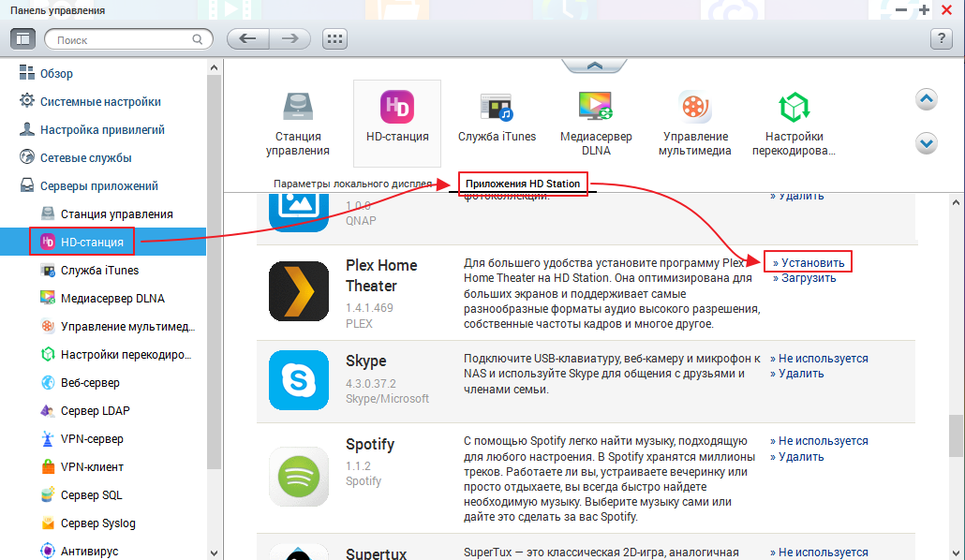This screenshot has height=560, width=965.
Task: Click the Spotify app title text
Action: [x=370, y=444]
